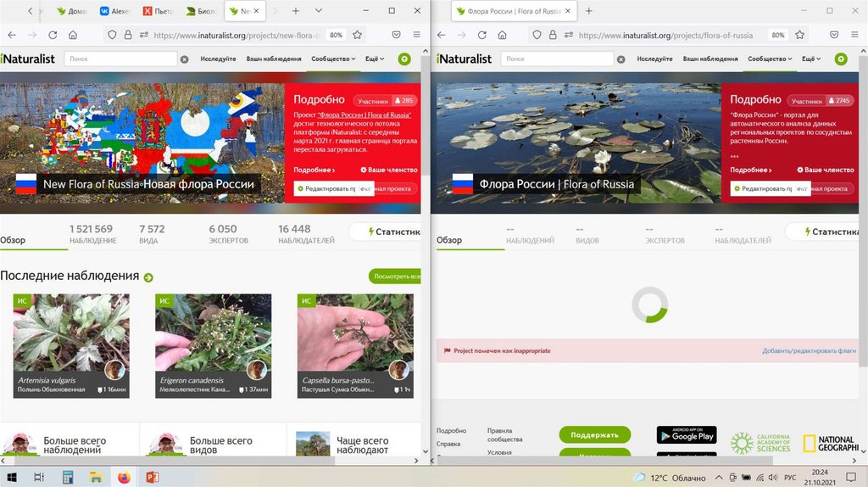Viewport: 868px width, 487px height.
Task: Open Pocket save icon in left browser window
Action: click(x=397, y=35)
